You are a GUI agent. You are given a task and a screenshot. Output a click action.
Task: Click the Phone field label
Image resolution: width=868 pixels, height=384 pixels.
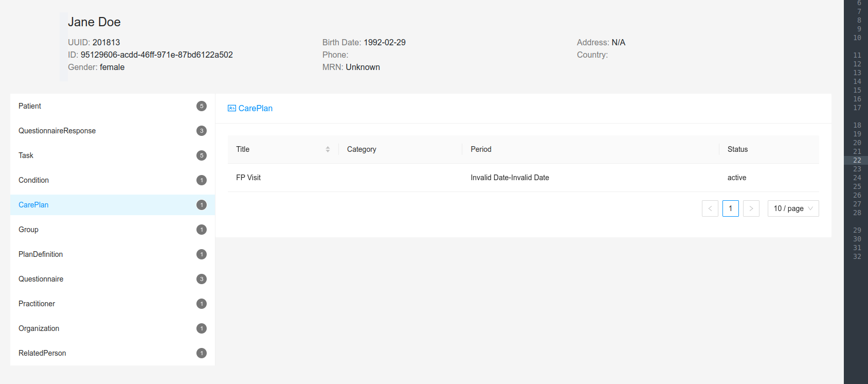(335, 55)
